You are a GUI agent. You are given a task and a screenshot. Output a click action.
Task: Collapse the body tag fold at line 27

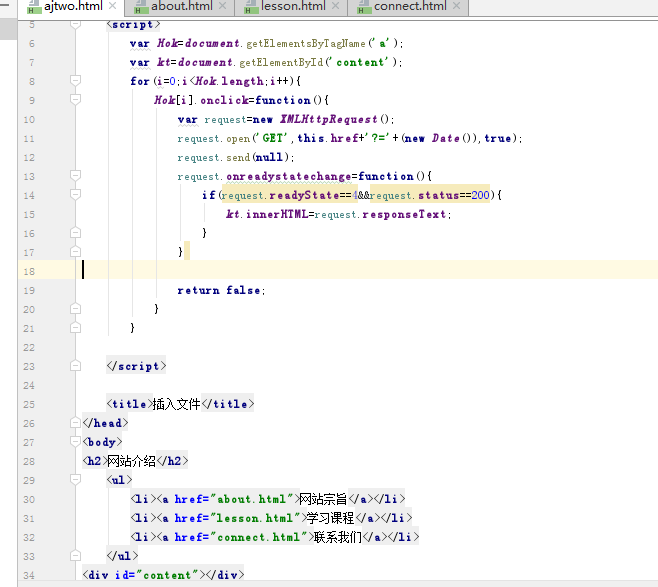coord(76,441)
